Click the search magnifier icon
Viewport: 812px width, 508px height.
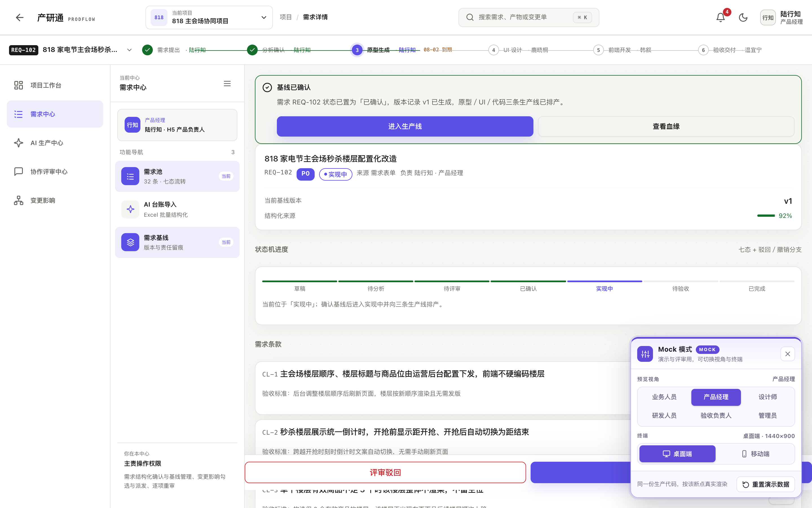470,17
